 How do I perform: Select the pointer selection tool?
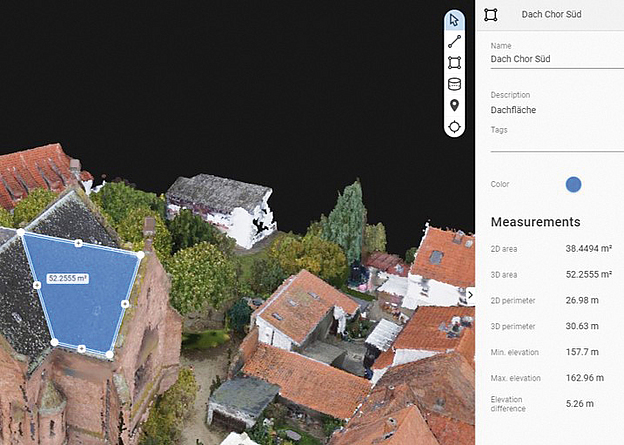[x=454, y=20]
